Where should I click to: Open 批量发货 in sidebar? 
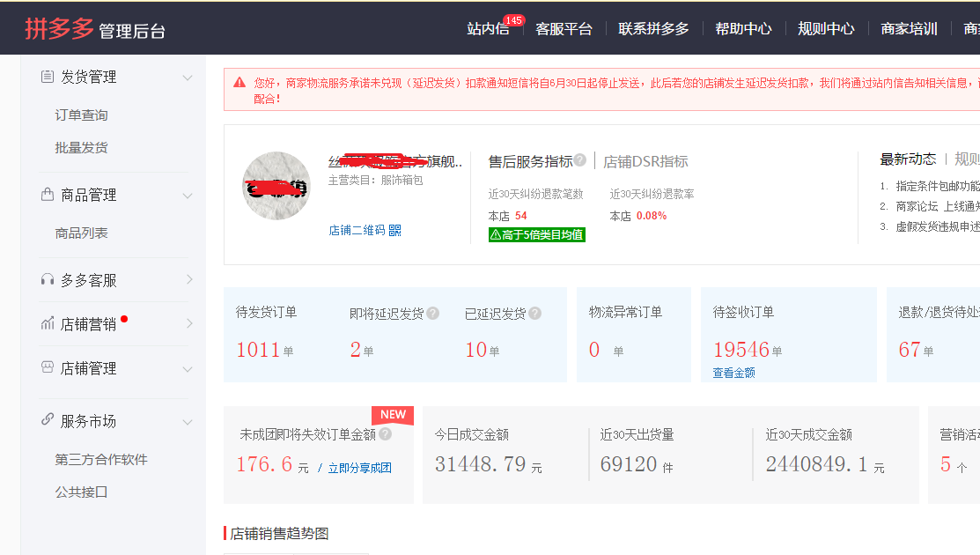81,147
